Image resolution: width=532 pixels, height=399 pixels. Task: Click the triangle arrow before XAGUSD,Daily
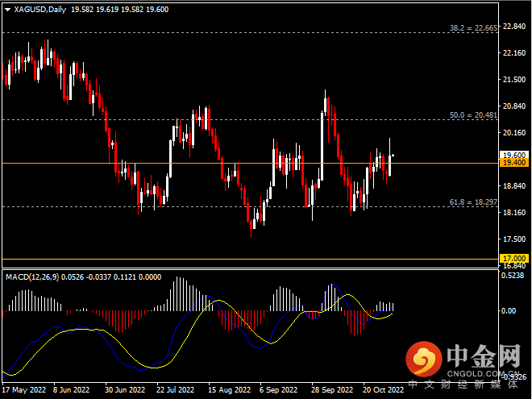pos(7,10)
